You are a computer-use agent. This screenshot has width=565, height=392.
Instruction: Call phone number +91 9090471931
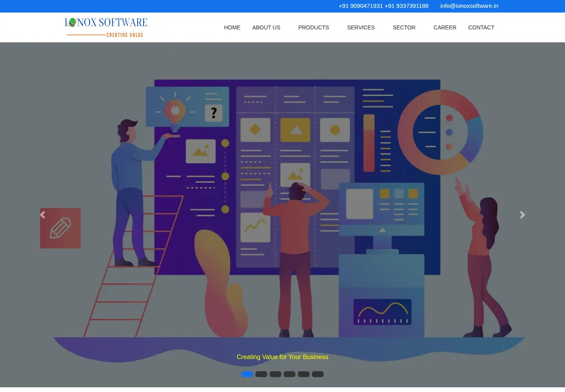click(361, 6)
